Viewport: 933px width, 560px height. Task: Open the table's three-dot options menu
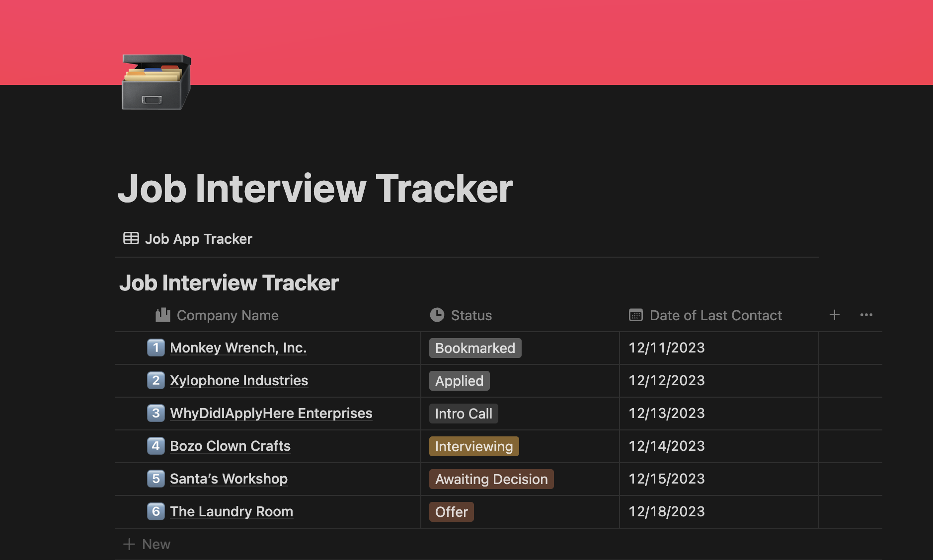[x=866, y=315]
